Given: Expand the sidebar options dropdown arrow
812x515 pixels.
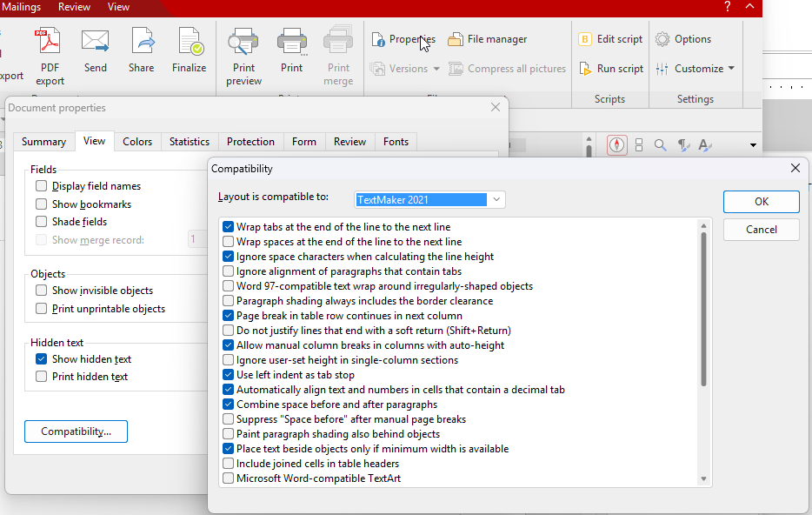Looking at the screenshot, I should pos(753,145).
